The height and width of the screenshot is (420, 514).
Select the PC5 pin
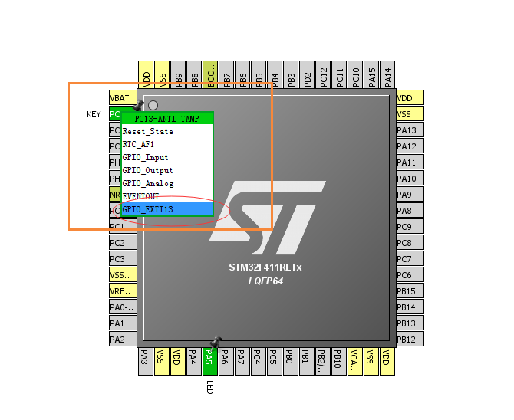click(275, 361)
